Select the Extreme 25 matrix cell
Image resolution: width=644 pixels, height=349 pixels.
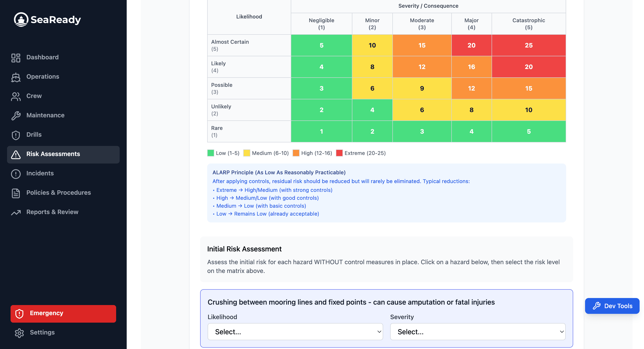click(529, 45)
